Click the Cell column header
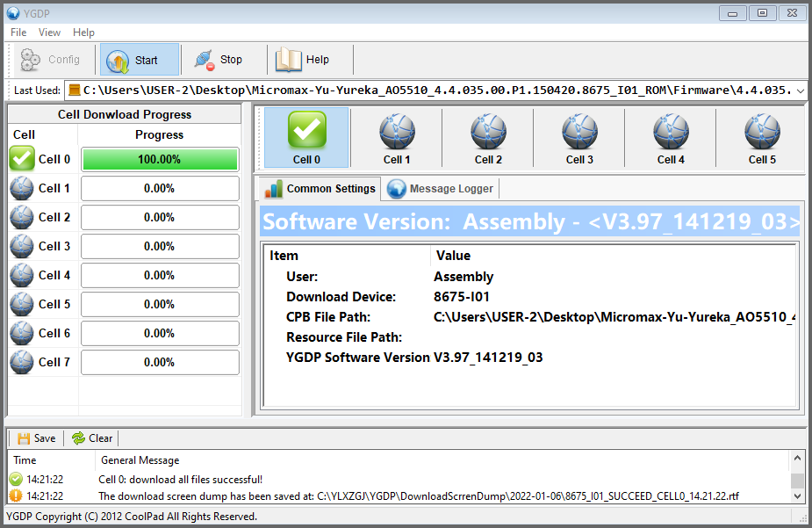This screenshot has height=528, width=812. tap(43, 134)
